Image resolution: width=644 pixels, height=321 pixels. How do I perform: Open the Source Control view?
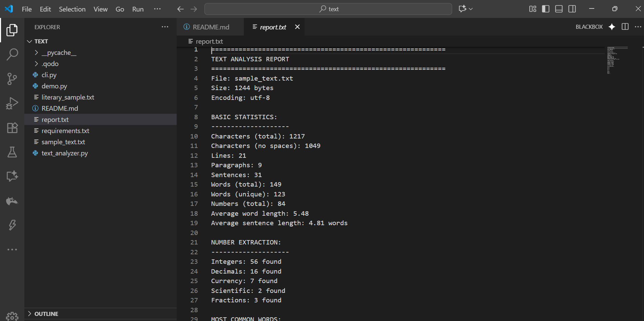[x=12, y=79]
